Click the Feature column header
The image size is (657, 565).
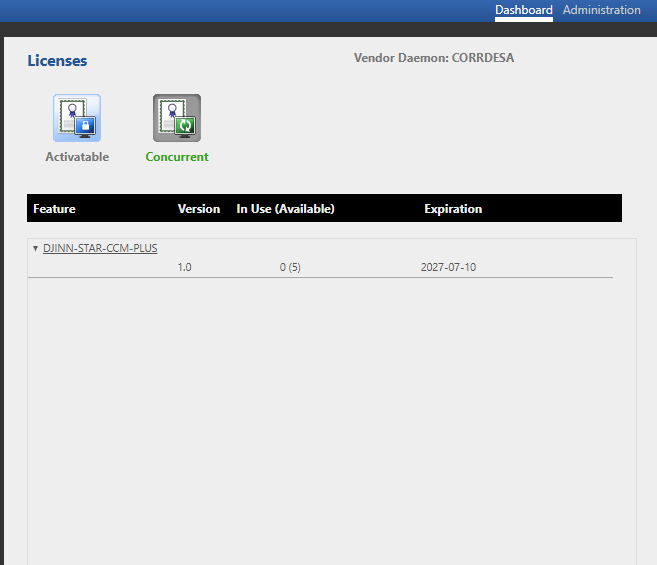click(54, 209)
